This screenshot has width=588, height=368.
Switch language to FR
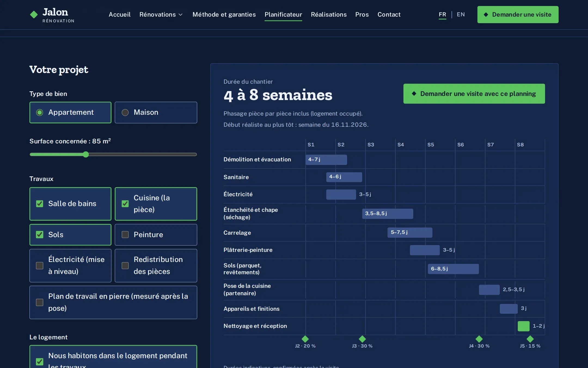point(442,14)
